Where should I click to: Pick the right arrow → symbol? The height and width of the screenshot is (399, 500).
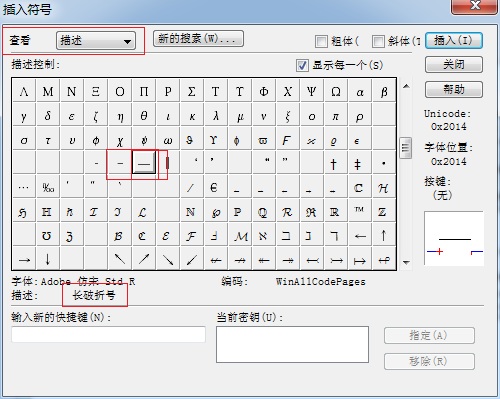[x=24, y=259]
